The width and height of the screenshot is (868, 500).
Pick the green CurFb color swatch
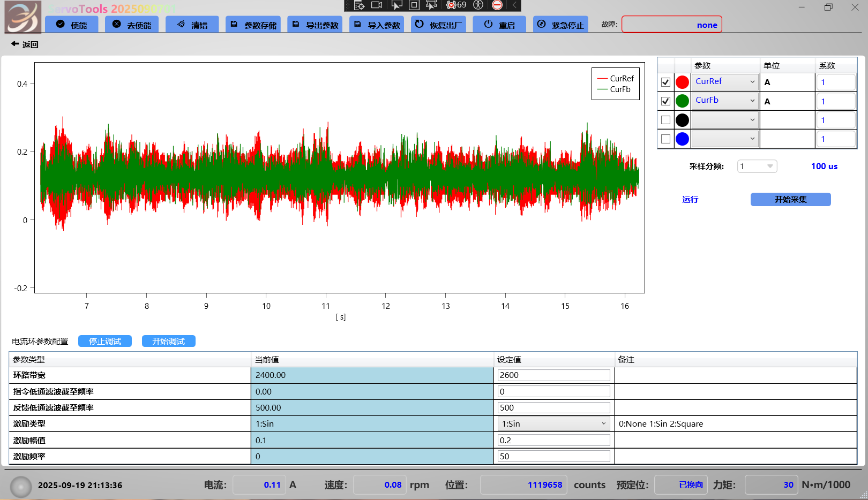682,101
